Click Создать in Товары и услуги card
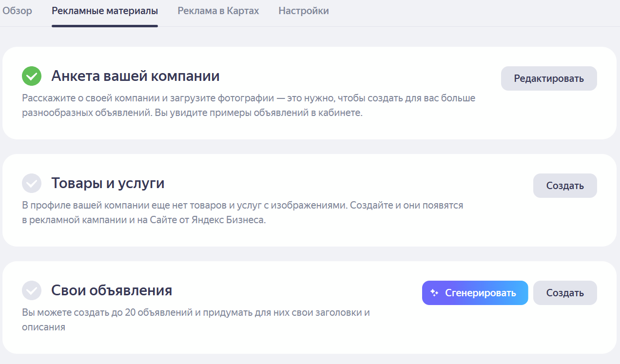This screenshot has height=364, width=620. [565, 186]
